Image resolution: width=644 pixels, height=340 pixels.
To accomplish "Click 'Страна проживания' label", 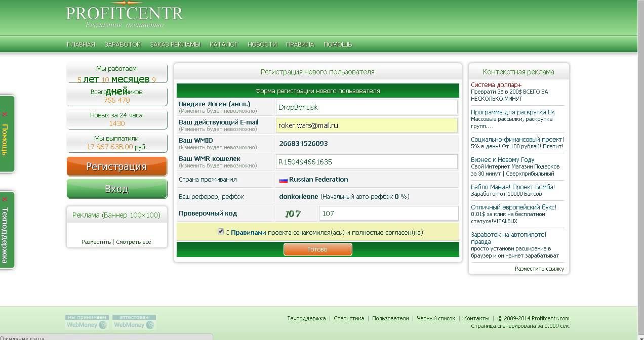I will point(208,180).
